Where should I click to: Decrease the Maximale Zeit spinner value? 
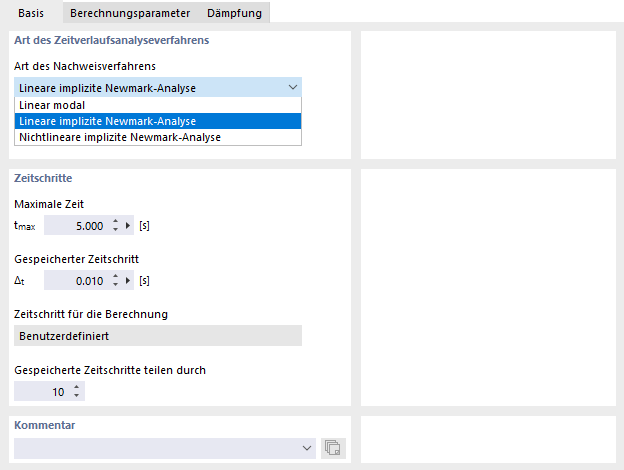pyautogui.click(x=115, y=230)
